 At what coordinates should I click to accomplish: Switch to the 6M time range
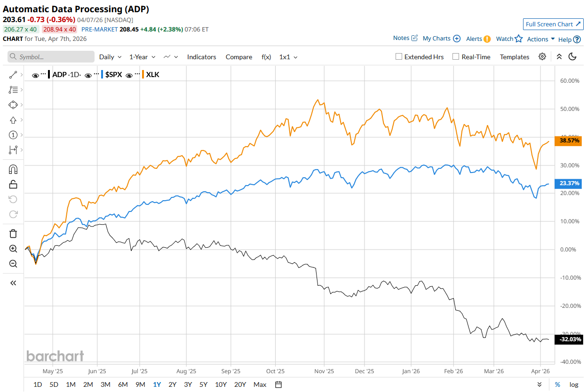(x=123, y=384)
